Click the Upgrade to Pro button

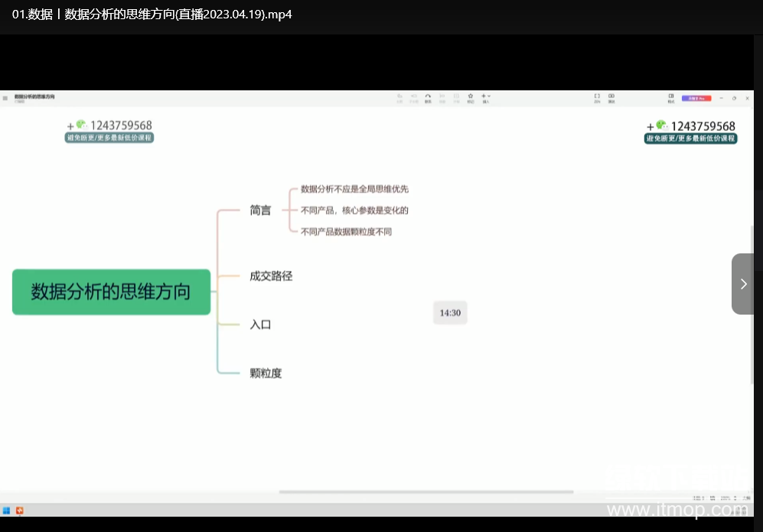pos(696,98)
